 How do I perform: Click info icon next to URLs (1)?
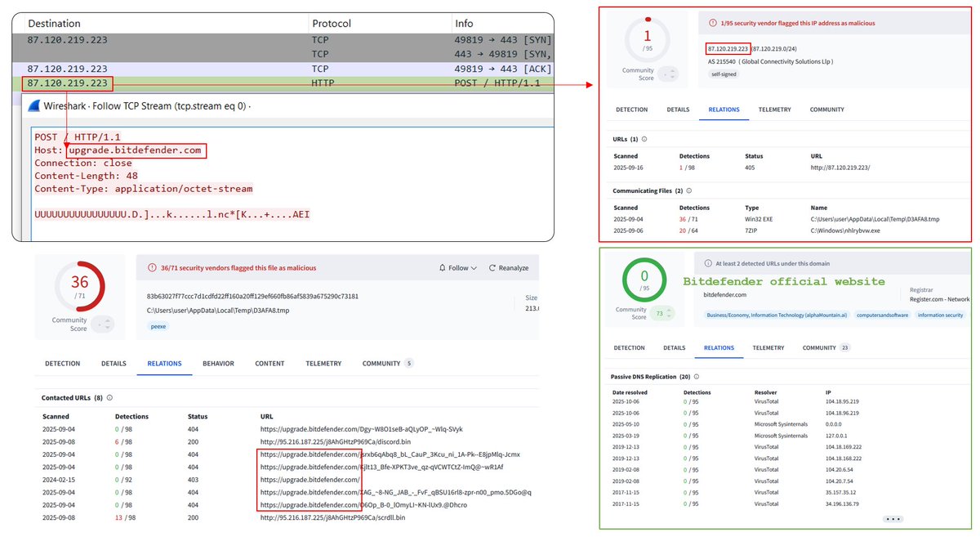click(644, 139)
